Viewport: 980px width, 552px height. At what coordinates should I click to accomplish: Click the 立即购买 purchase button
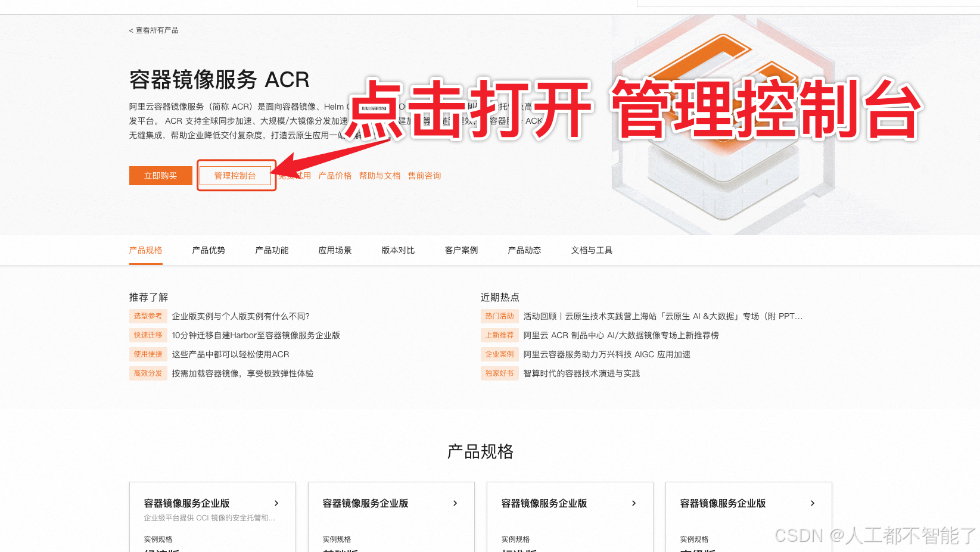tap(160, 175)
